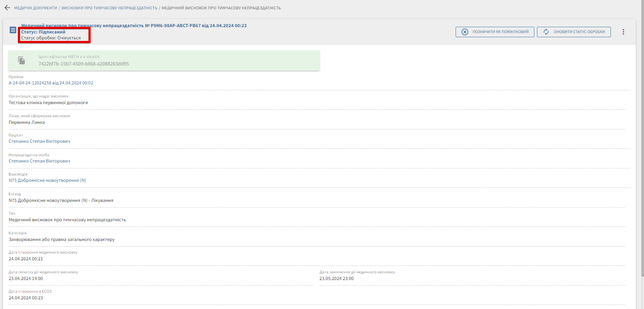Open the three-dot more options menu

click(x=623, y=32)
